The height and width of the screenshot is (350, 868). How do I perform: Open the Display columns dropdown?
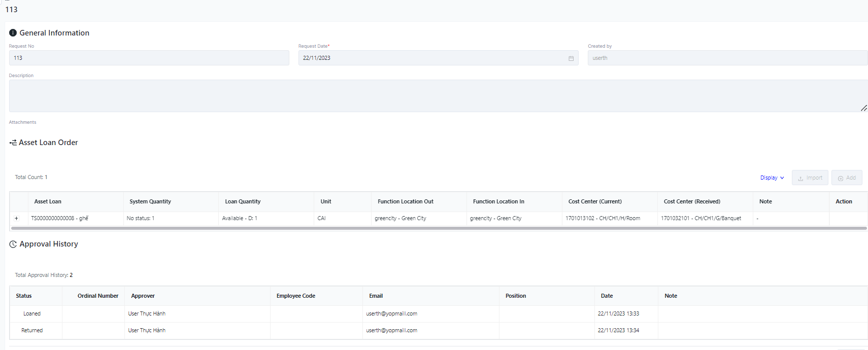[x=772, y=178]
